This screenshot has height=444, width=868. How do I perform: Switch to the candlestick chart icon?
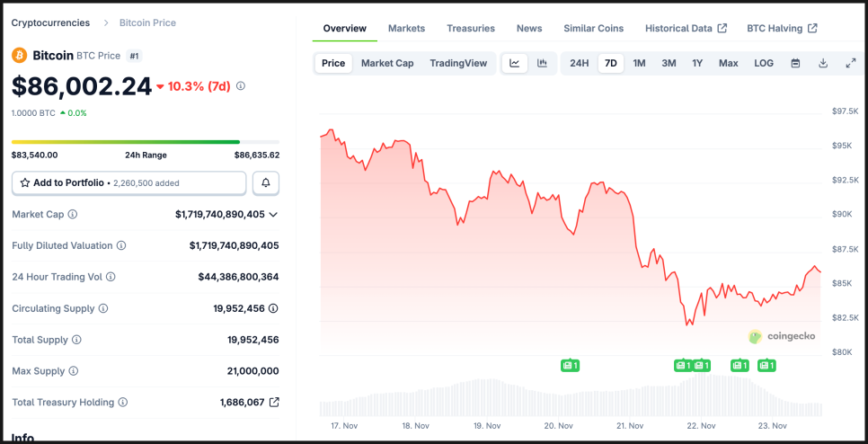[542, 63]
